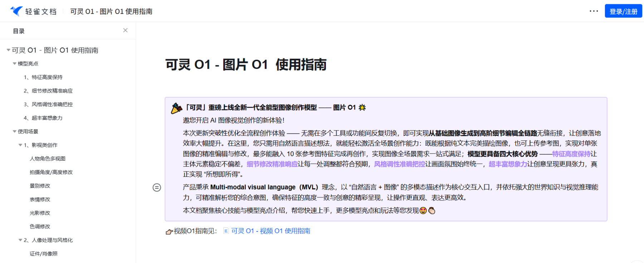Go to 3、风格调性准确把控 in outline
The image size is (644, 263).
click(48, 104)
